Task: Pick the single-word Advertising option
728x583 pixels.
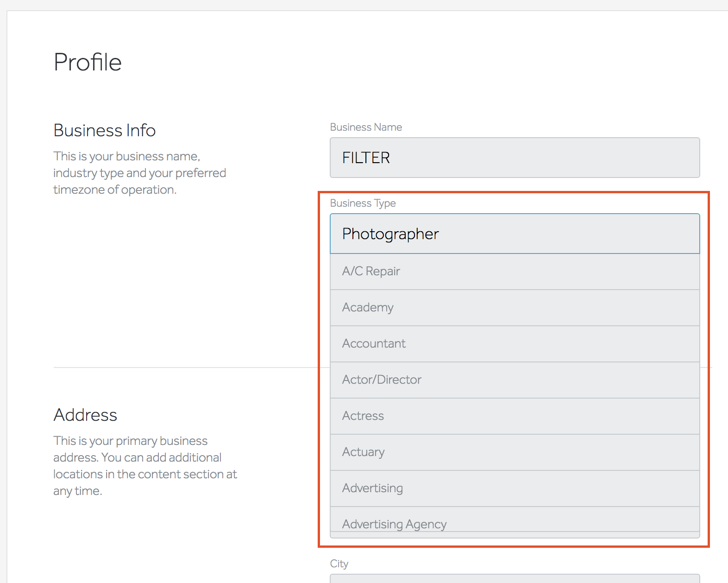Action: click(x=514, y=488)
